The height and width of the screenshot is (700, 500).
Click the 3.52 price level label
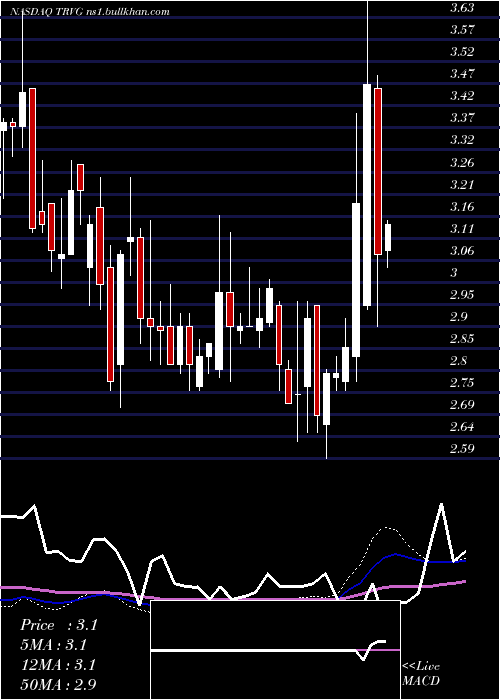(462, 52)
